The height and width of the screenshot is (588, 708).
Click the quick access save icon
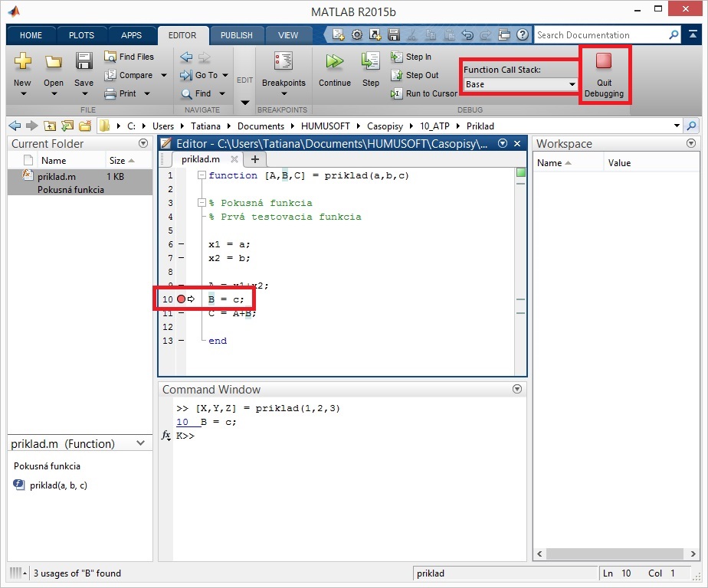pos(394,34)
